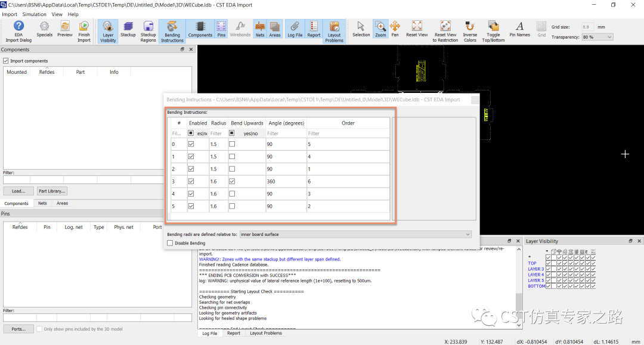Sort by the Order column header
644x345 pixels.
pos(348,123)
